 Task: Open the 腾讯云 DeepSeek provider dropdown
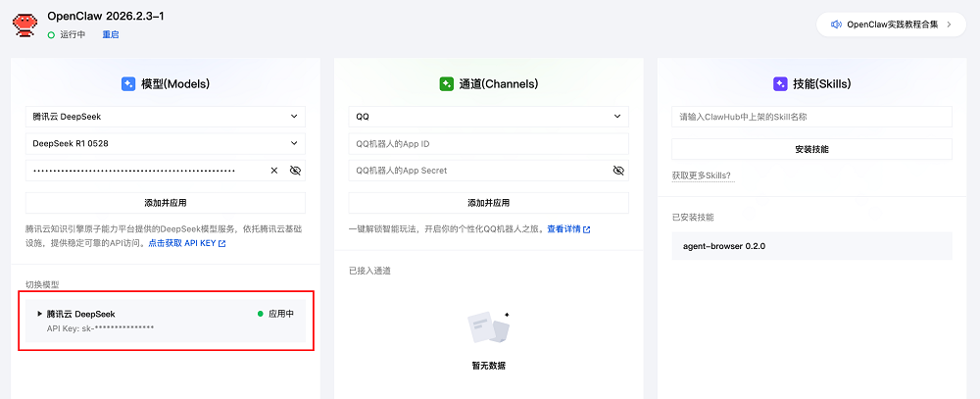(166, 117)
